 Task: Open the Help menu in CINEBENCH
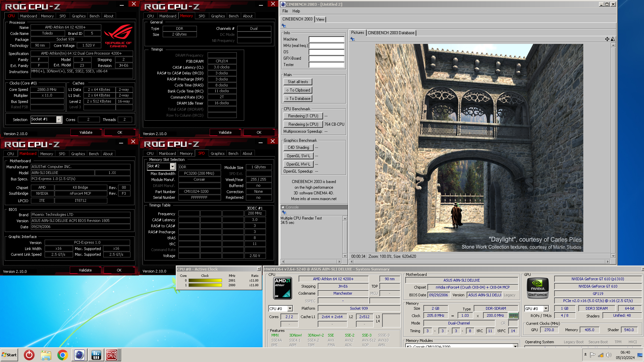tap(296, 11)
